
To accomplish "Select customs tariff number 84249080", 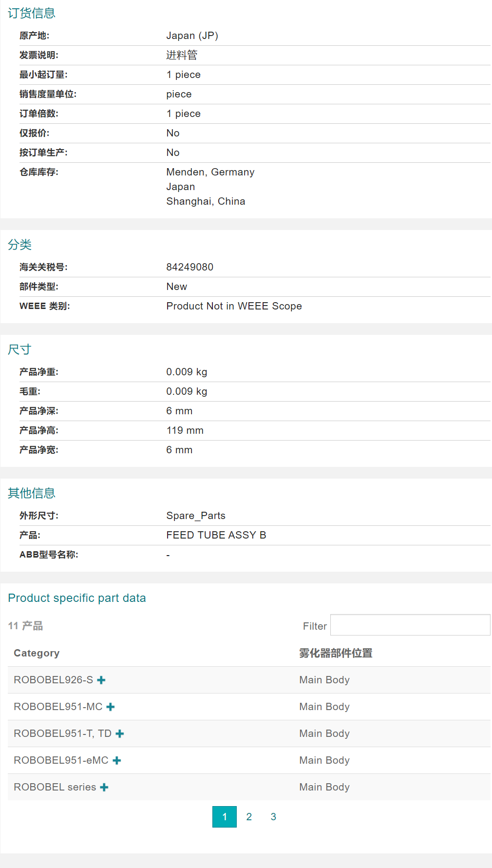I will coord(190,267).
